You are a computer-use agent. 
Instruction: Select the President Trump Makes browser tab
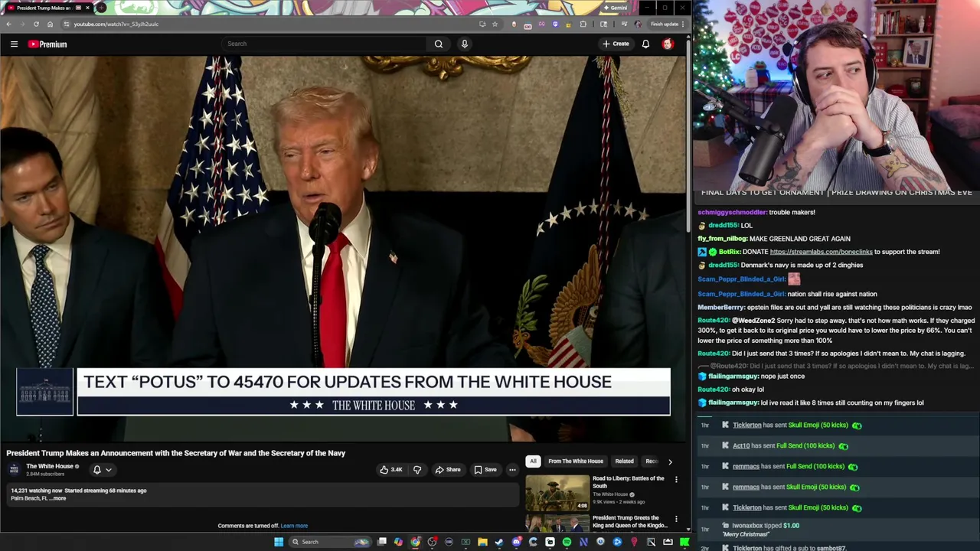(x=47, y=8)
